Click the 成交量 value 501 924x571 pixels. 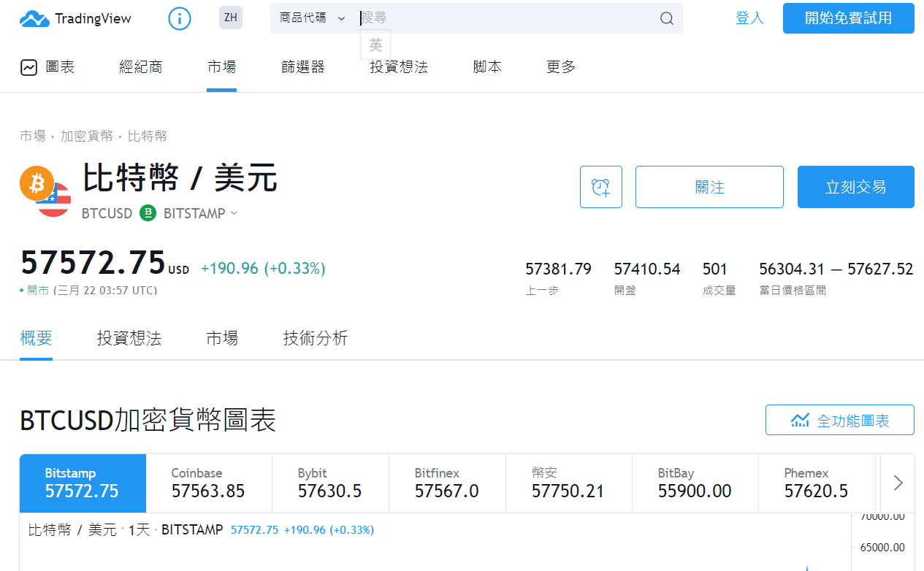click(715, 269)
